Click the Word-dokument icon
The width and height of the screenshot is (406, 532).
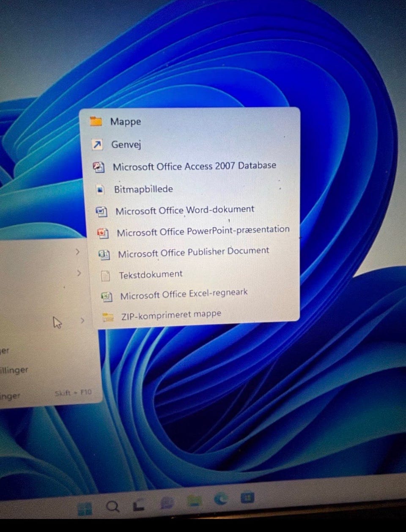(101, 211)
